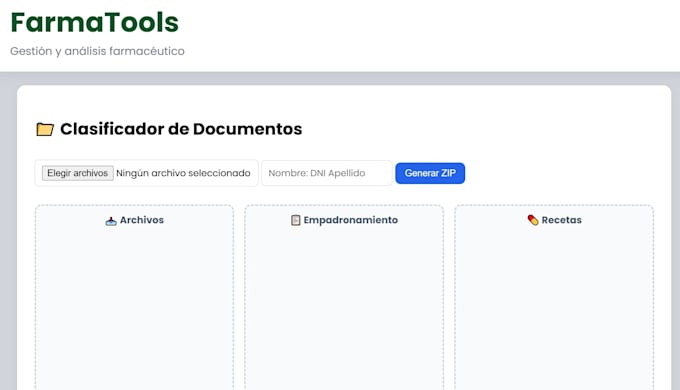Click the pill icon next to Recetas
This screenshot has height=390, width=680.
[533, 220]
